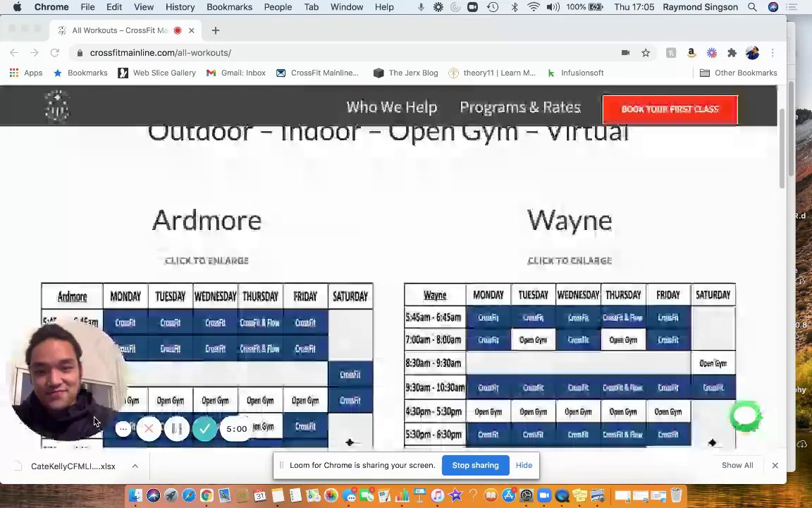Open the File menu
Viewport: 812px width, 508px height.
pos(87,7)
